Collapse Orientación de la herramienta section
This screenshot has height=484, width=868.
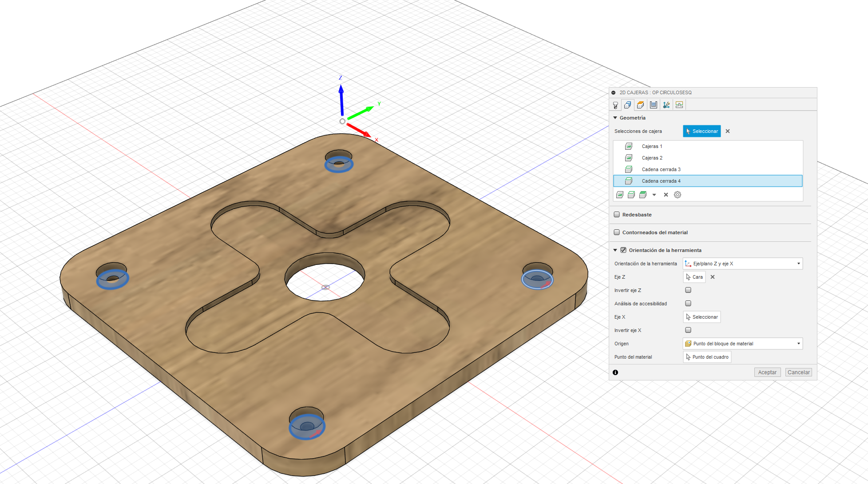coord(615,250)
